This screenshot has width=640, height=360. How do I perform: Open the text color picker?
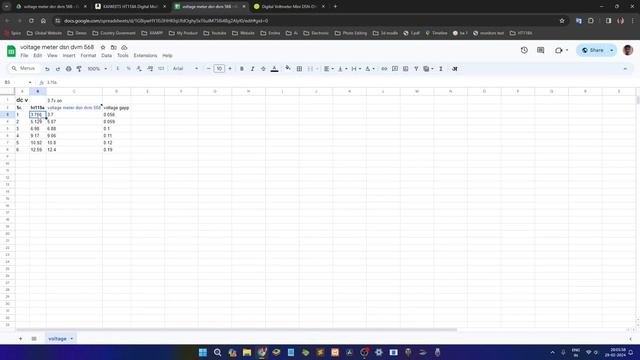pos(275,69)
